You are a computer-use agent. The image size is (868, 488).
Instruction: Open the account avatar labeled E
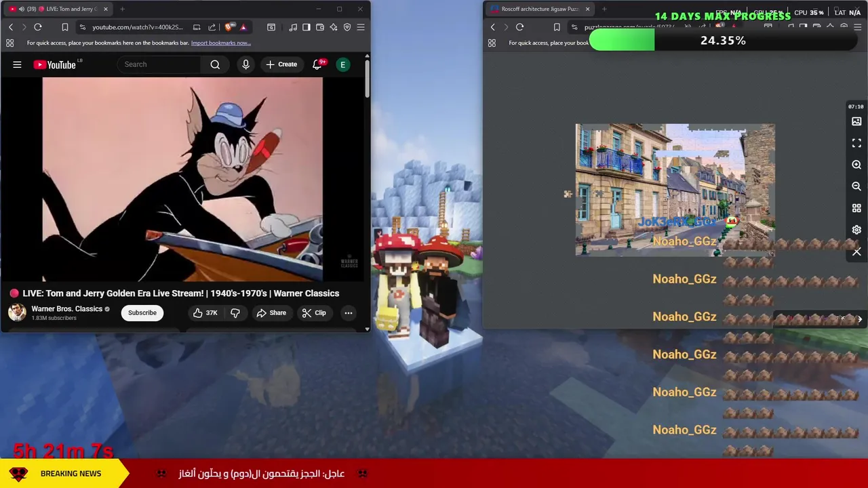[x=343, y=64]
